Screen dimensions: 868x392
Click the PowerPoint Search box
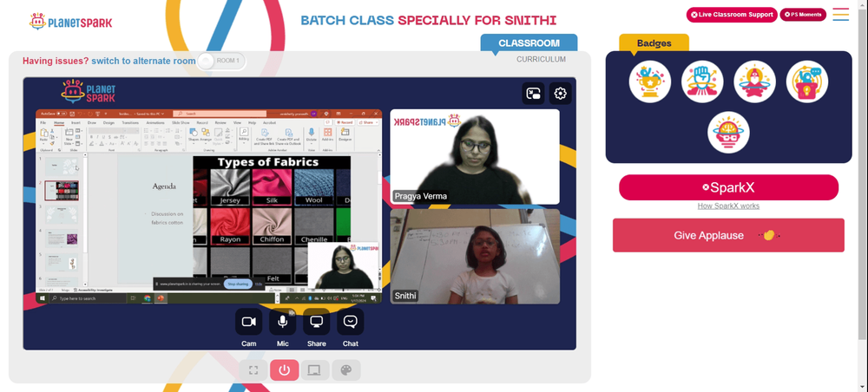[x=218, y=114]
